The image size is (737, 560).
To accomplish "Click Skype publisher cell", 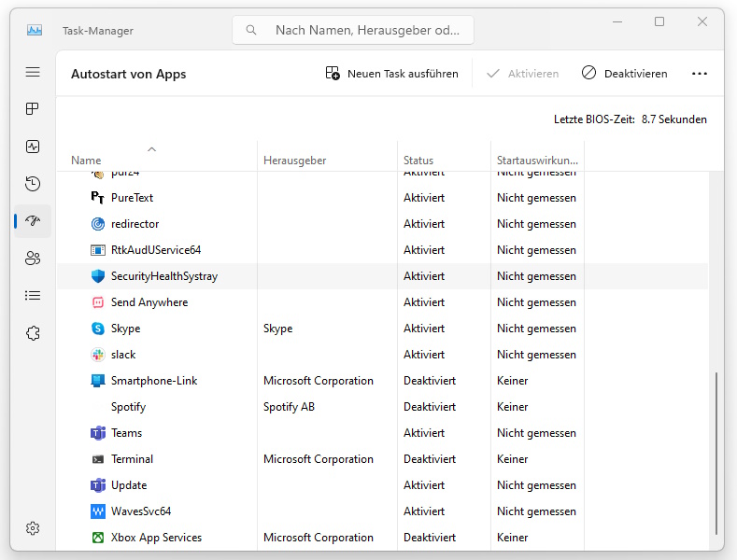I will coord(277,329).
